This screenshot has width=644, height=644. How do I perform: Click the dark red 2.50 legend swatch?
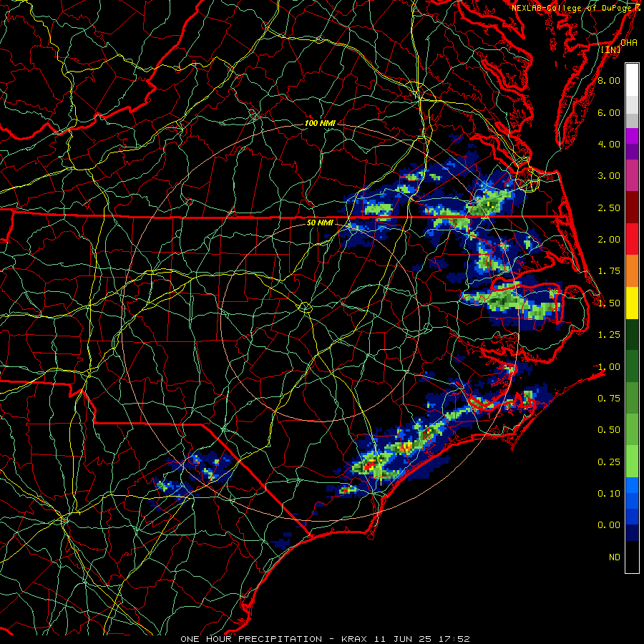click(632, 208)
